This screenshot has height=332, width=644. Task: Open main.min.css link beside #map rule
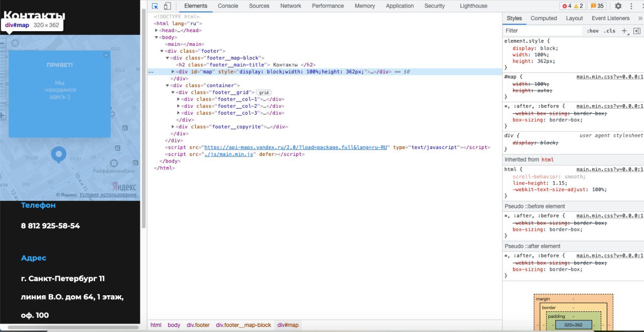click(610, 77)
